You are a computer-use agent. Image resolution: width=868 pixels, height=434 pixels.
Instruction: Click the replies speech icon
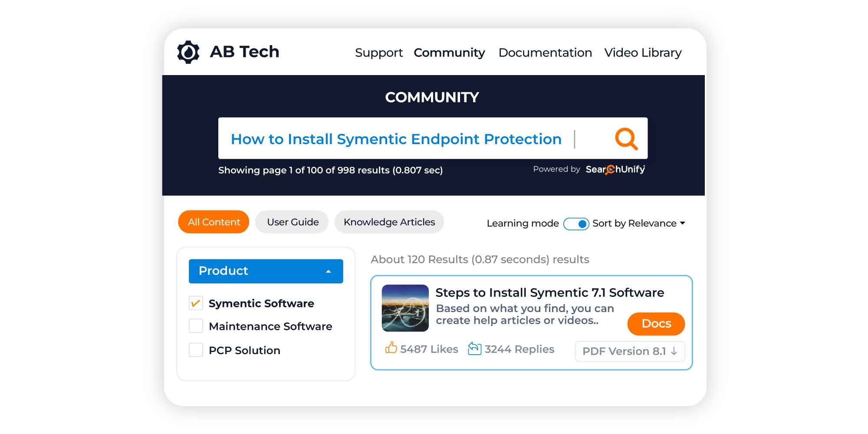475,348
